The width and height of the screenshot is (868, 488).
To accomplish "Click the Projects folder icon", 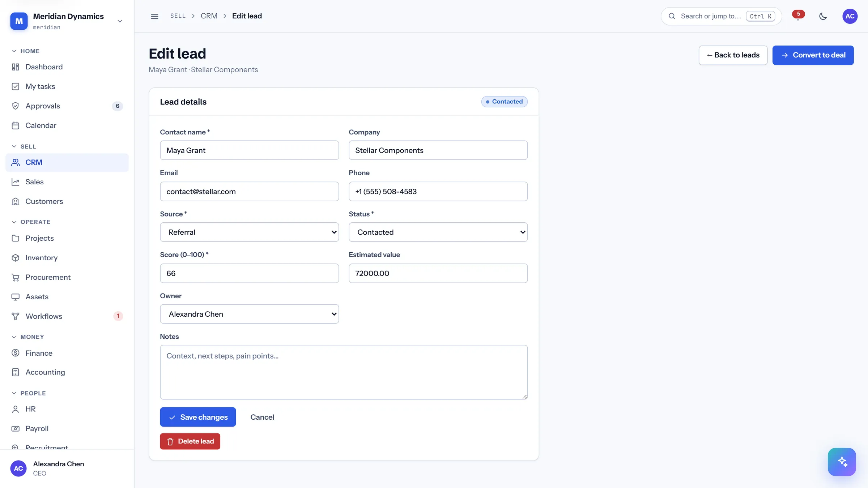I will pos(15,238).
